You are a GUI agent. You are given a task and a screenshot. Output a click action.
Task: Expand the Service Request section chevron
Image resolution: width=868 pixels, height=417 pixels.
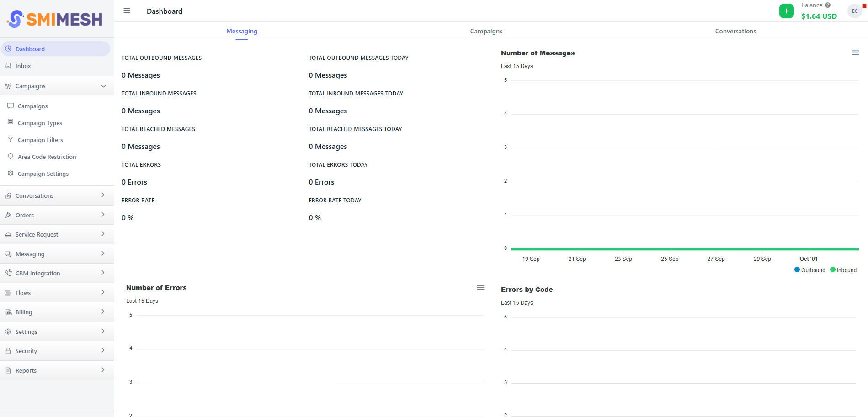pyautogui.click(x=103, y=234)
